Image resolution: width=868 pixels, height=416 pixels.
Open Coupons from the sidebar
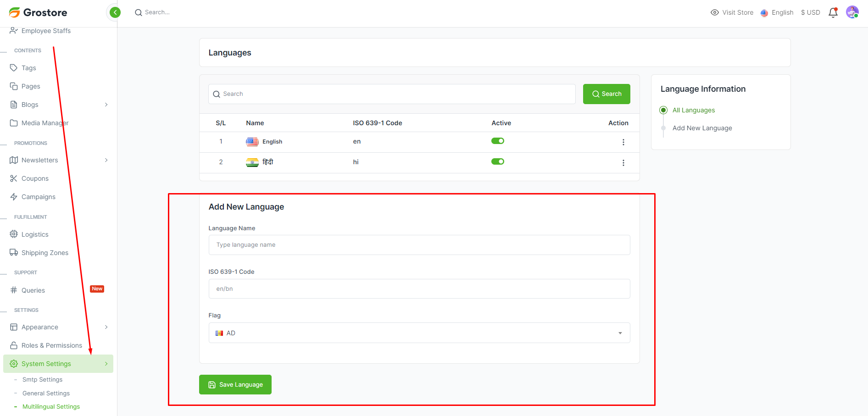point(35,178)
